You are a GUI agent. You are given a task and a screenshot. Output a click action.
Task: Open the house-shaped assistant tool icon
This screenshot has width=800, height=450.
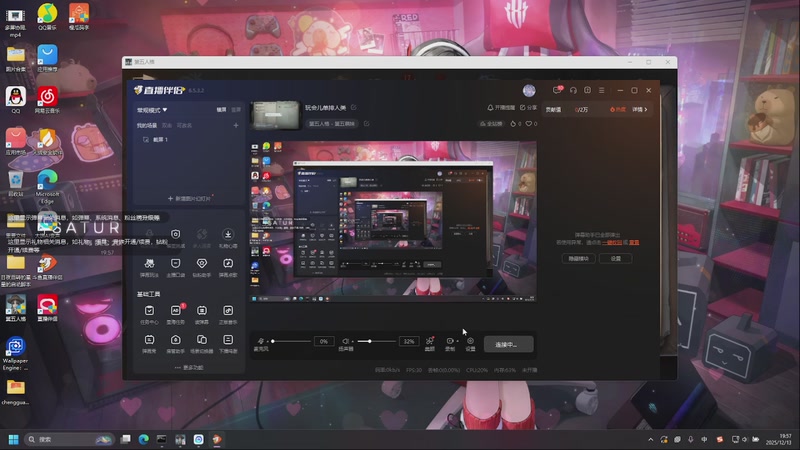pos(176,340)
